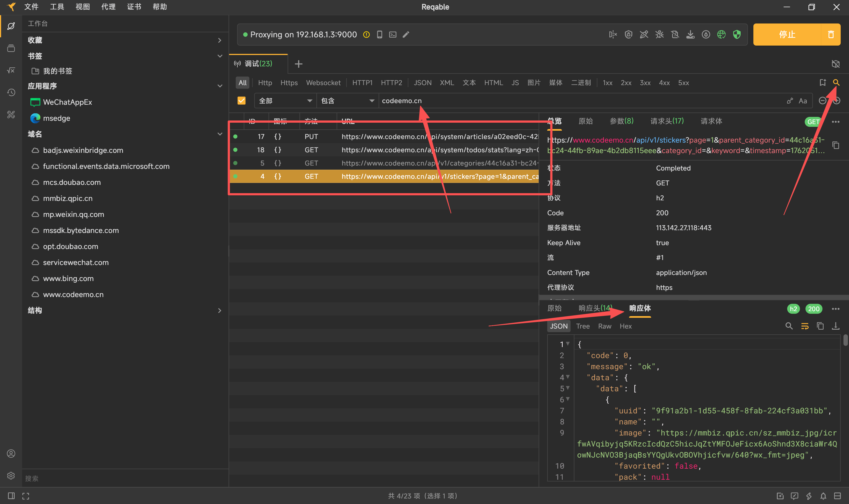
Task: Click the orange search magnifier icon
Action: [x=836, y=83]
